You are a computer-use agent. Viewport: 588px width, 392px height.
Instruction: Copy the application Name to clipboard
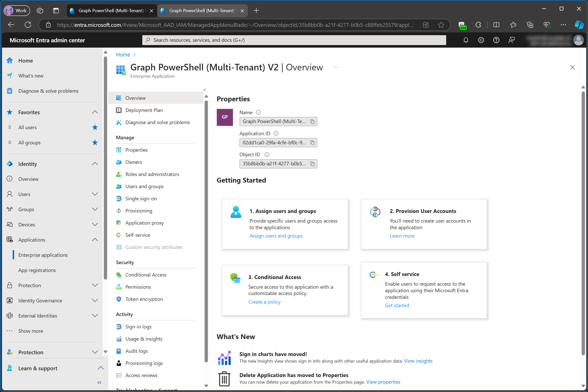312,122
